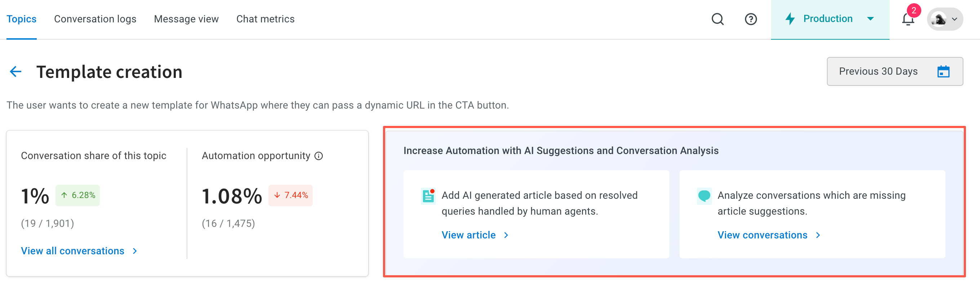This screenshot has height=290, width=980.
Task: Open the user avatar account menu
Action: pos(945,19)
